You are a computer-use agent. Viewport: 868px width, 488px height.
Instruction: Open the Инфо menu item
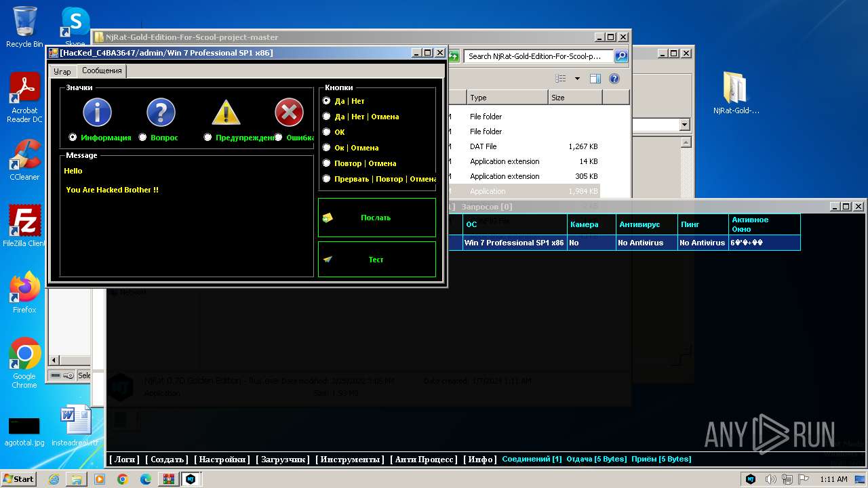point(480,459)
